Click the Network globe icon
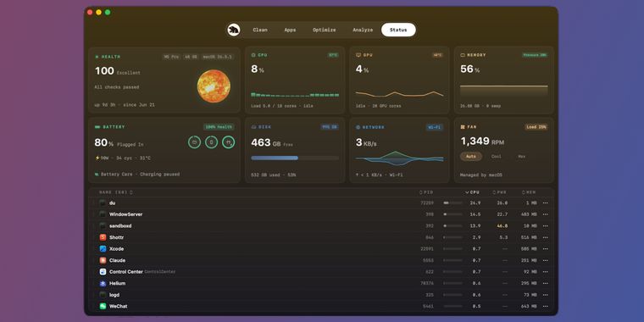The image size is (644, 322). point(358,127)
